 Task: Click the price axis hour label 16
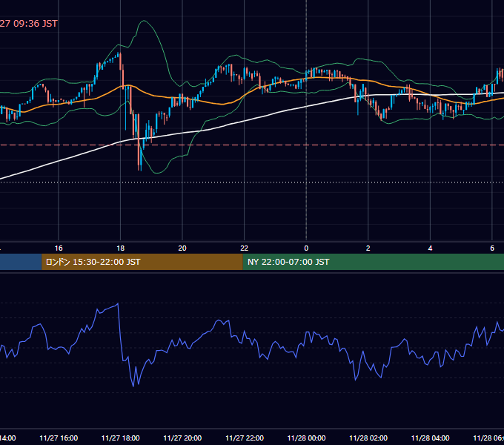[x=59, y=248]
